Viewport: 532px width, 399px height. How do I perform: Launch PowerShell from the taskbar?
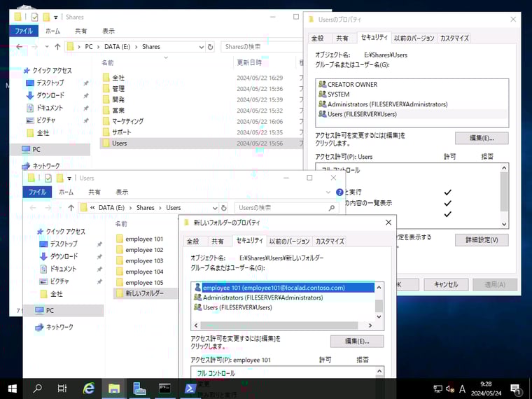click(x=190, y=388)
